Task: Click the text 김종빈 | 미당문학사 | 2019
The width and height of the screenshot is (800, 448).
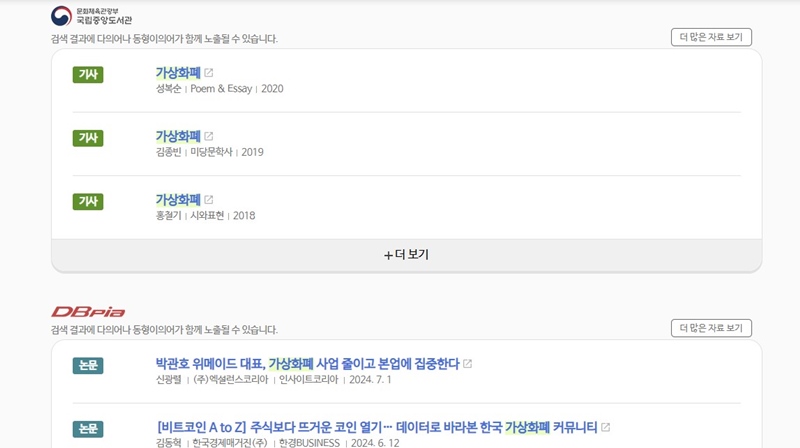Action: click(210, 152)
